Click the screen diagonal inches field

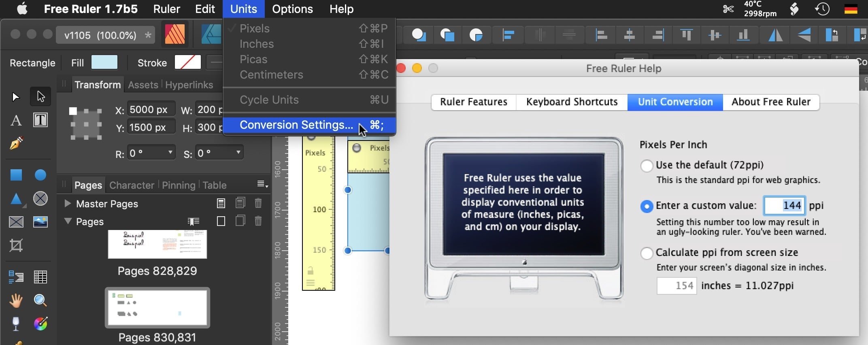[676, 286]
